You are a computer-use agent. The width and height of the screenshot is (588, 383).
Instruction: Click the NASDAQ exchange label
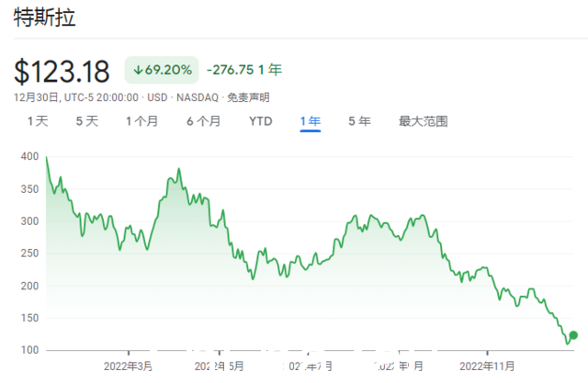[x=198, y=97]
